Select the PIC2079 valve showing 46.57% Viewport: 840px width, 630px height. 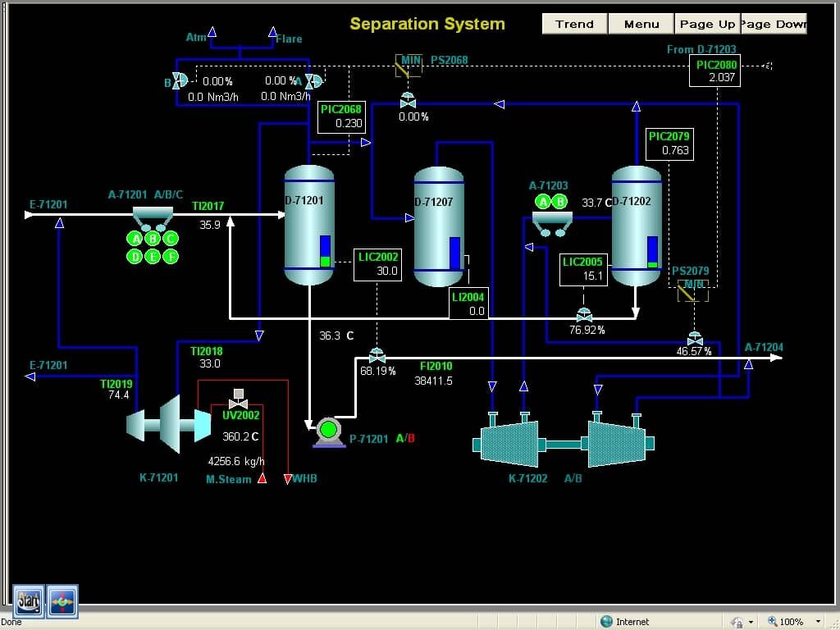(695, 339)
